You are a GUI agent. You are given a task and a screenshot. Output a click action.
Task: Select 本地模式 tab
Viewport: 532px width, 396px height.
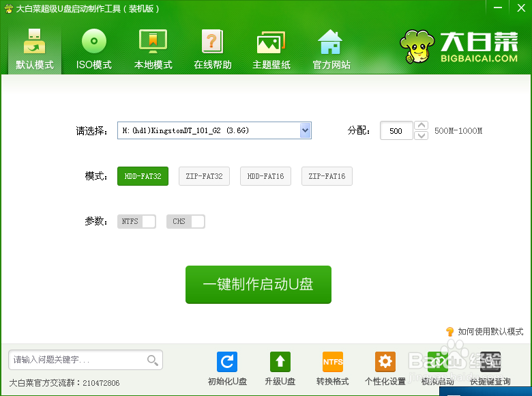click(153, 49)
